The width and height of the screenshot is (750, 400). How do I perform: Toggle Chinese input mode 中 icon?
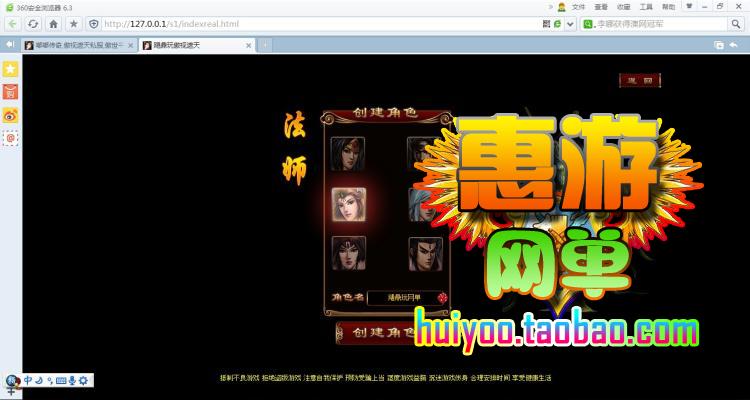[28, 380]
